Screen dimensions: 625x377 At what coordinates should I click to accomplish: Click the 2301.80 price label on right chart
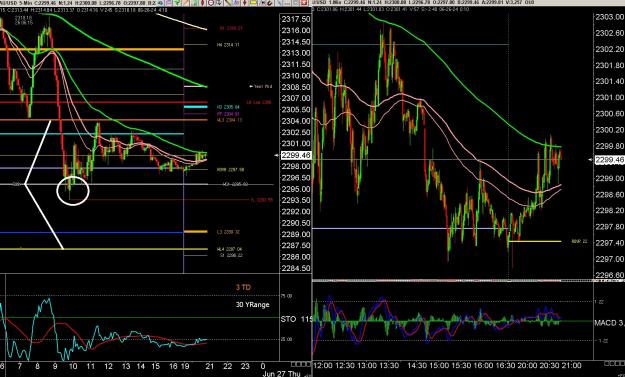pos(609,65)
